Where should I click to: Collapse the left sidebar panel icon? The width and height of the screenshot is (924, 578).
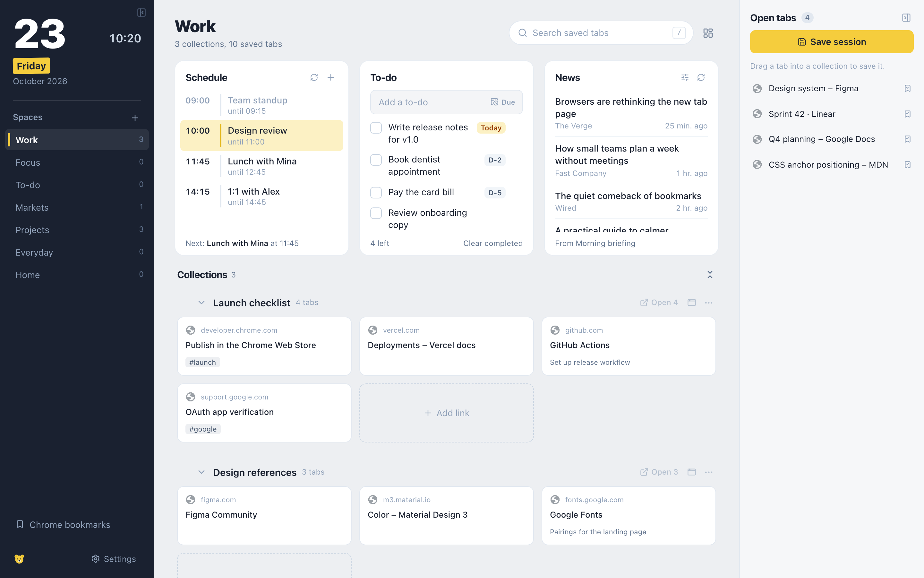pos(141,13)
